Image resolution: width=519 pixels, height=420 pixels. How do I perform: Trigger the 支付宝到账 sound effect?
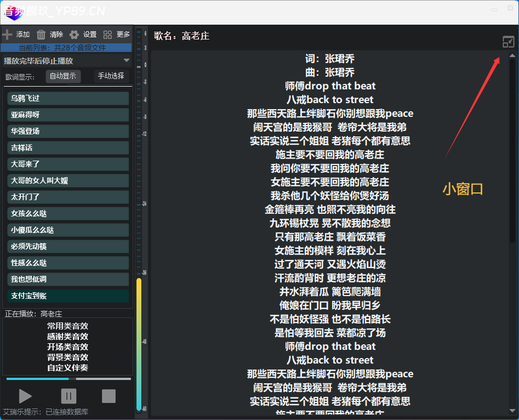point(68,296)
